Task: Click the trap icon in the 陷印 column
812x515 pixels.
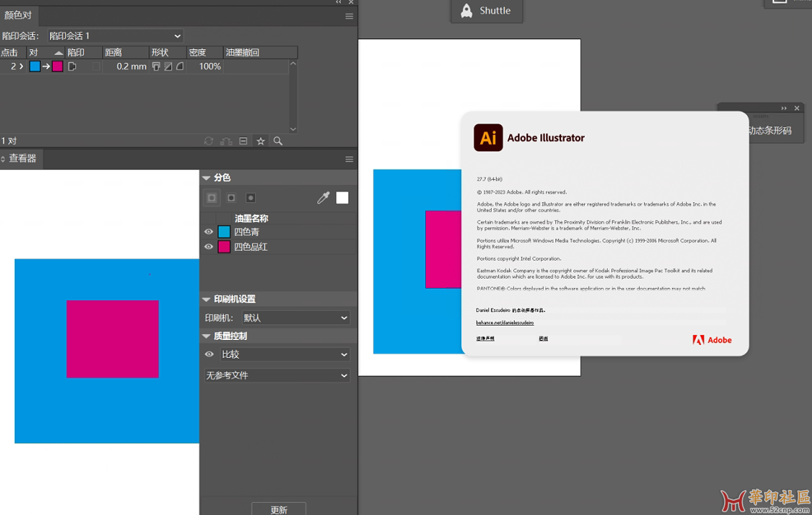Action: pos(72,66)
